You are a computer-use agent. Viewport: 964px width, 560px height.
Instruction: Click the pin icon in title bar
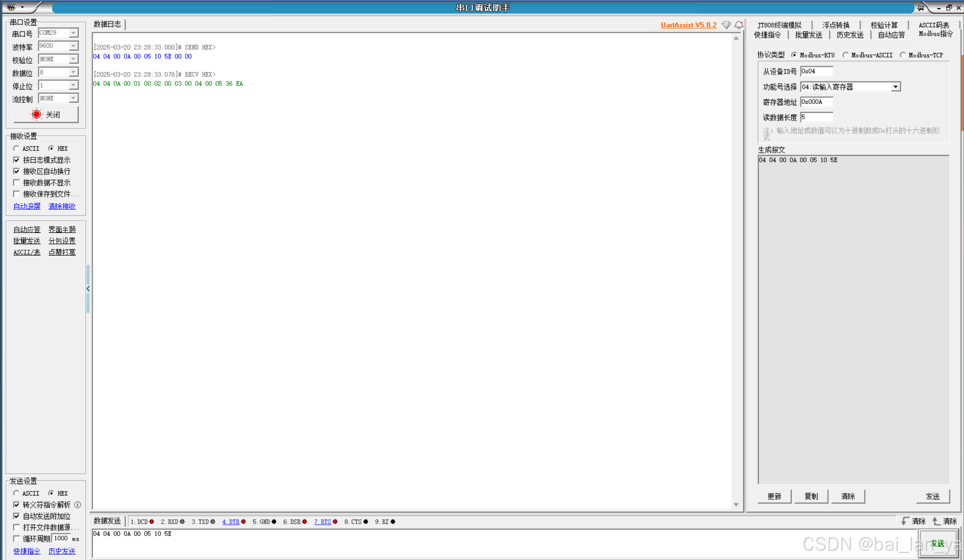920,8
